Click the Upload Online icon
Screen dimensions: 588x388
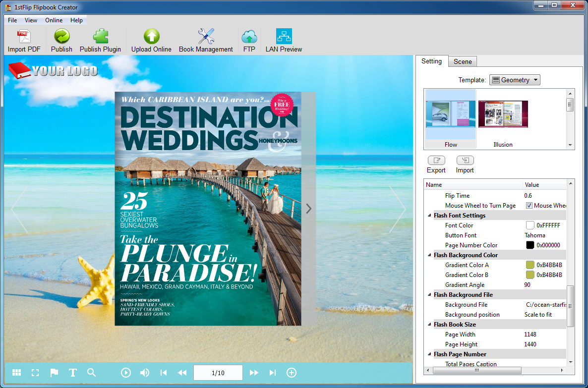(151, 37)
